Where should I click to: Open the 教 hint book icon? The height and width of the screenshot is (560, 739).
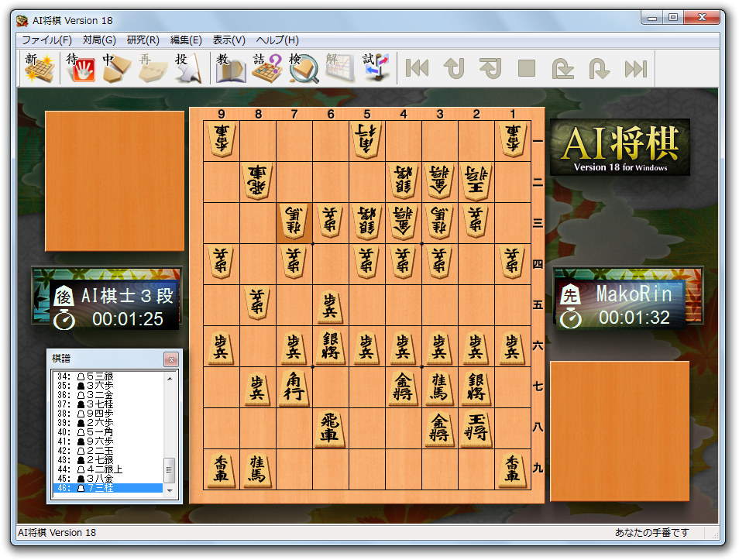pos(231,68)
